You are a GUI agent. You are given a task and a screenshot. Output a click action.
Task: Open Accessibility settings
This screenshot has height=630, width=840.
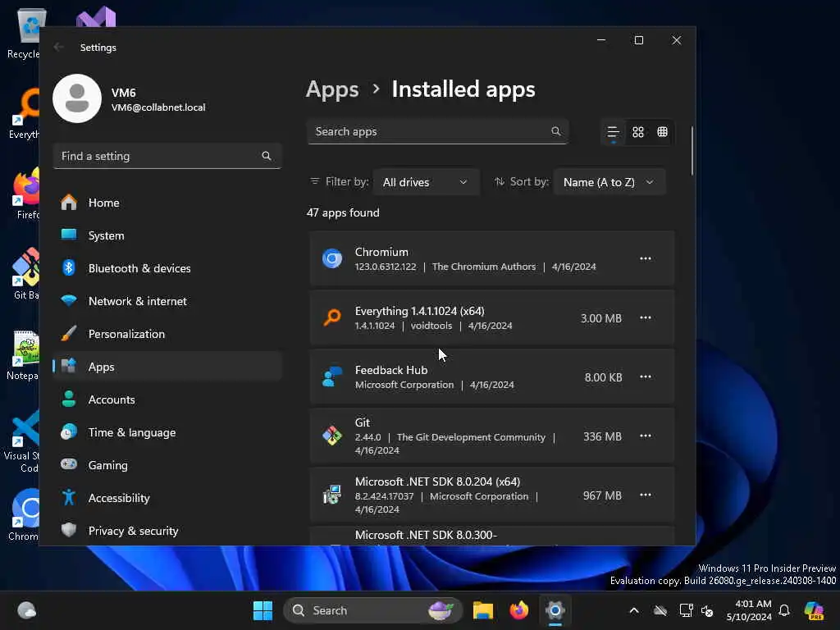pos(167,498)
